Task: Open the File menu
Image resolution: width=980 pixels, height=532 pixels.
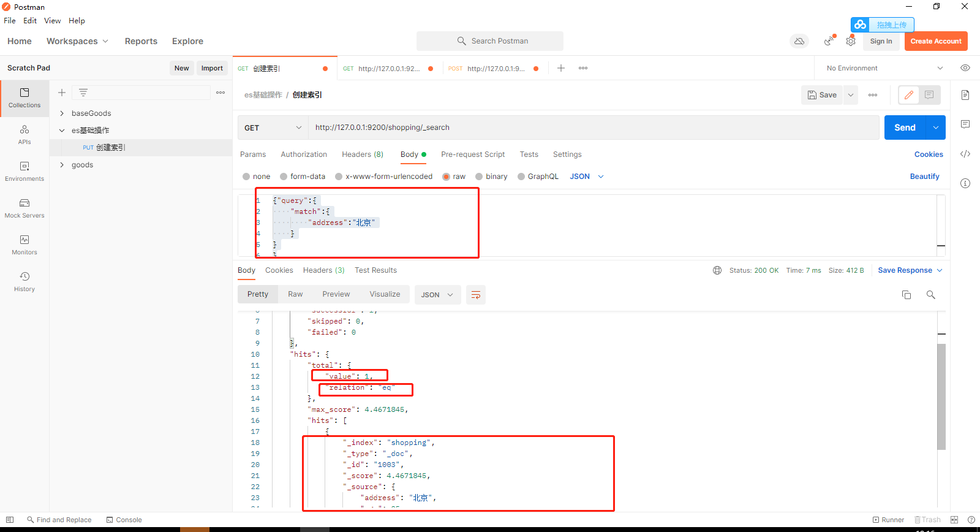Action: 10,20
